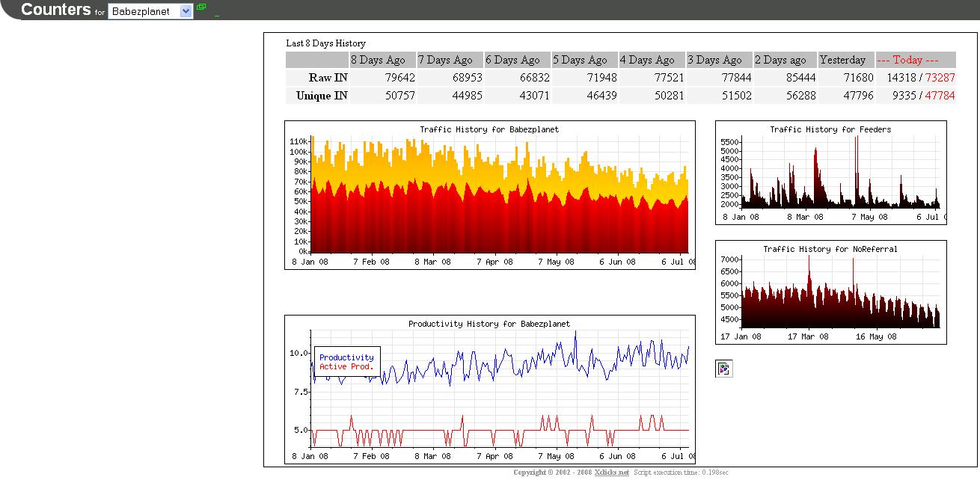Screen dimensions: 980x483
Task: Click the Traffic History for Feeders chart
Action: tap(831, 172)
